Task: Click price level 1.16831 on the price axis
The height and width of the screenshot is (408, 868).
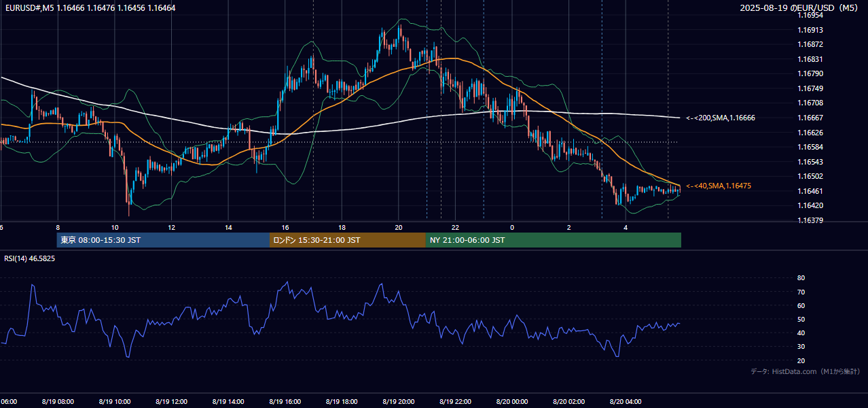Action: [x=810, y=59]
